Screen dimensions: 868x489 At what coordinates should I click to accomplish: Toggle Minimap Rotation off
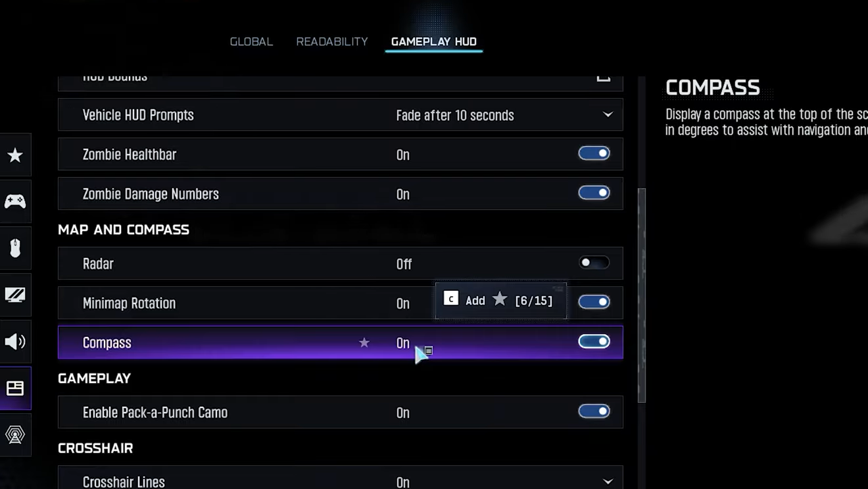pyautogui.click(x=594, y=302)
